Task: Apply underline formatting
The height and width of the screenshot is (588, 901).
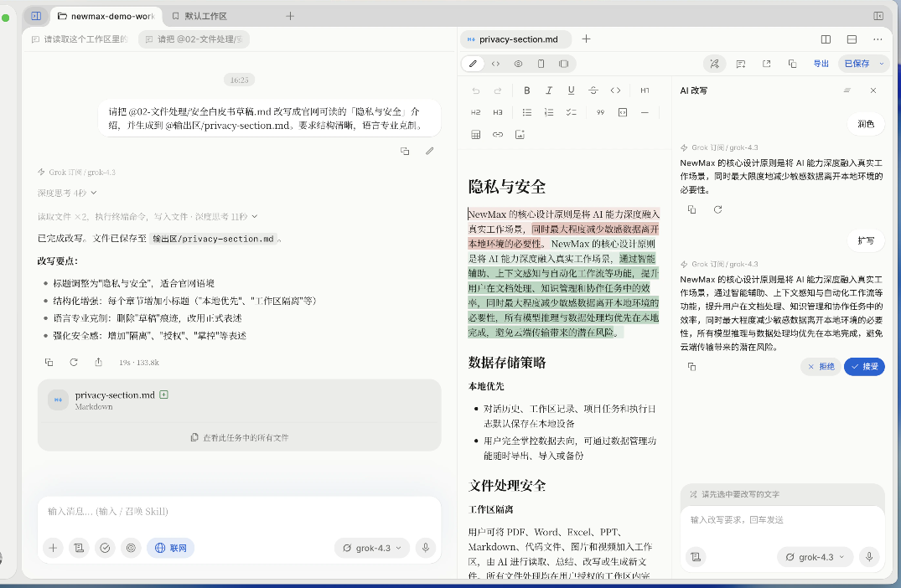Action: [x=571, y=90]
